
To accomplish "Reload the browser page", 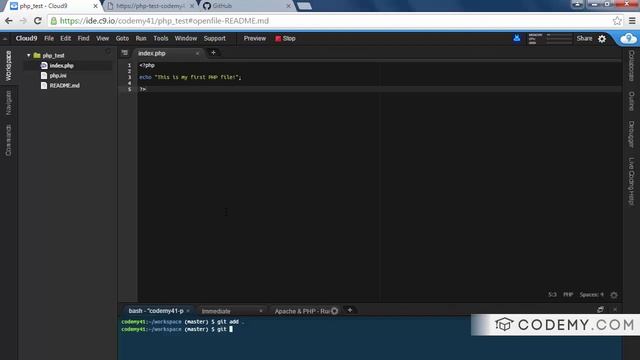I will [38, 21].
